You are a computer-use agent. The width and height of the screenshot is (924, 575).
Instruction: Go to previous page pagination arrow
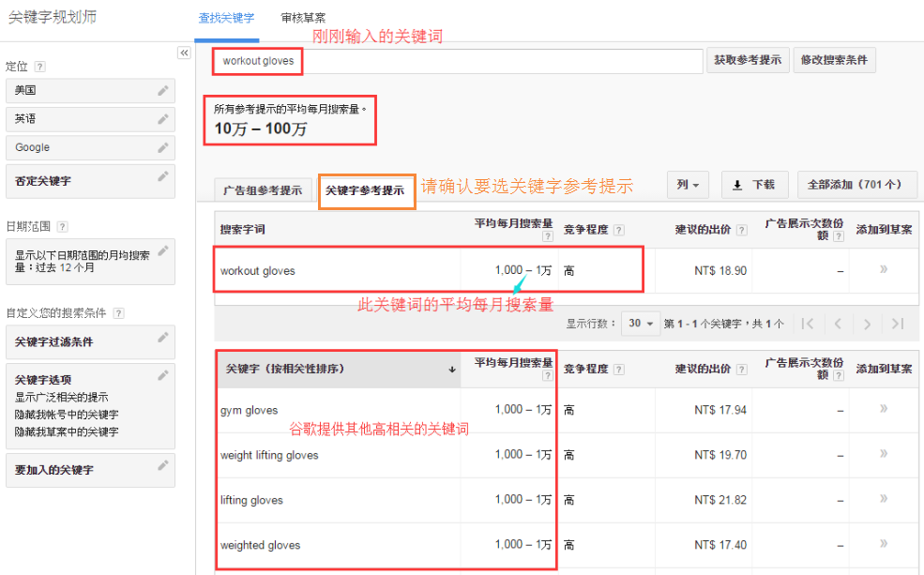(x=838, y=324)
